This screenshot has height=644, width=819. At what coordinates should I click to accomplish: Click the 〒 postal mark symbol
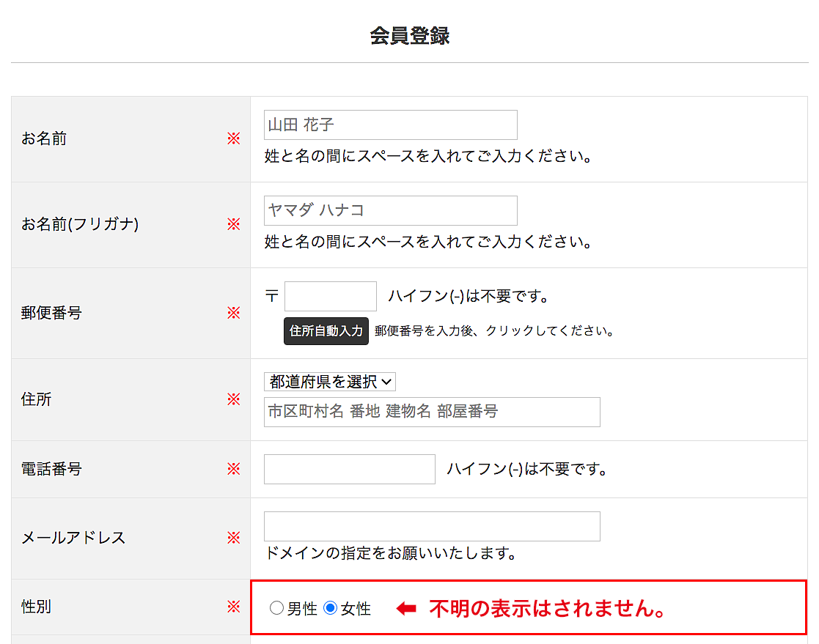pos(272,297)
